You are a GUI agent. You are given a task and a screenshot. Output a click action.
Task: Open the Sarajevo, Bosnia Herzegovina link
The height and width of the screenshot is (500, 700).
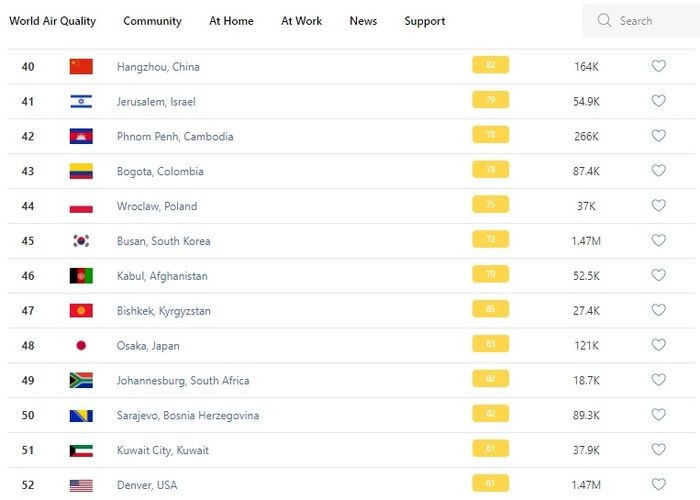(x=188, y=416)
